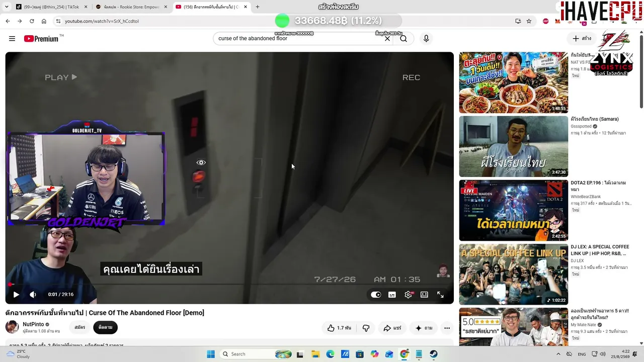Turn on subtitles with the captions icon
This screenshot has width=644, height=362.
pyautogui.click(x=392, y=295)
